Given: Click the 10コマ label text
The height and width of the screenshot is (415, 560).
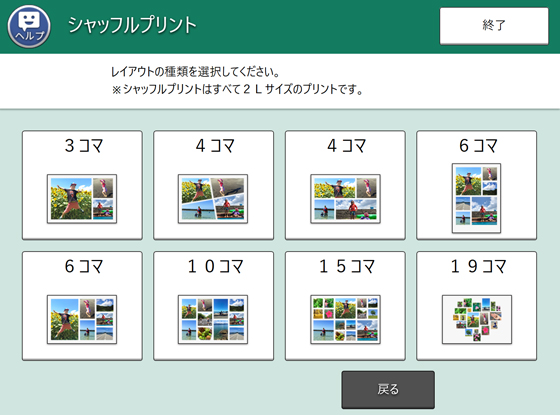Looking at the screenshot, I should click(x=215, y=266).
